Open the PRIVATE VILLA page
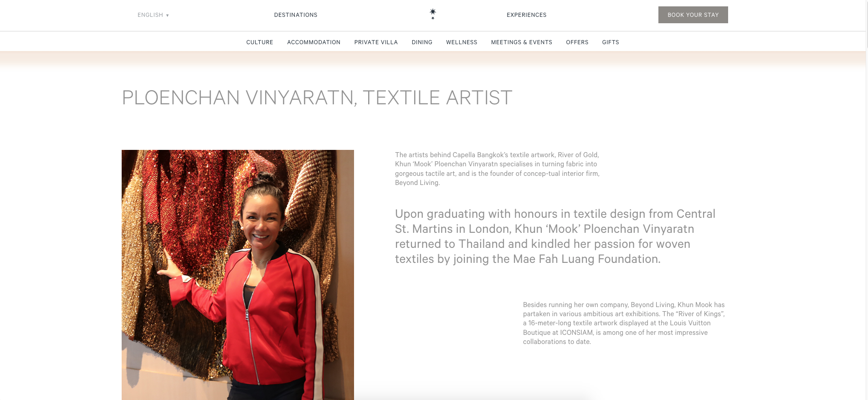868x400 pixels. 376,42
